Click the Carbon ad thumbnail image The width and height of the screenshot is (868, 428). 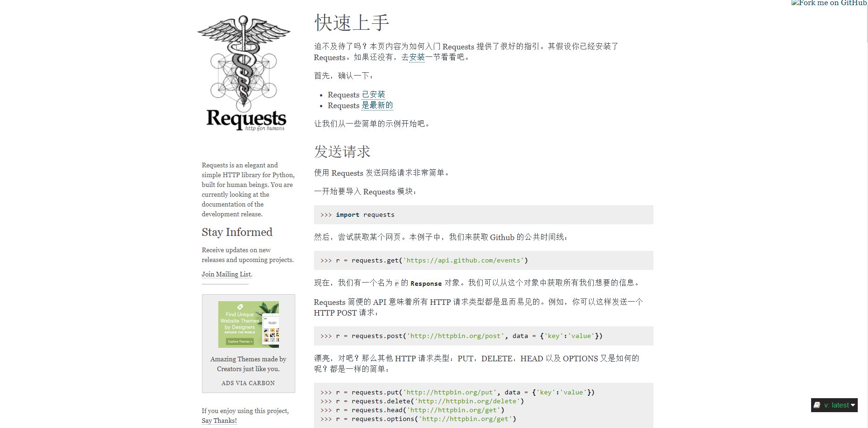(249, 324)
